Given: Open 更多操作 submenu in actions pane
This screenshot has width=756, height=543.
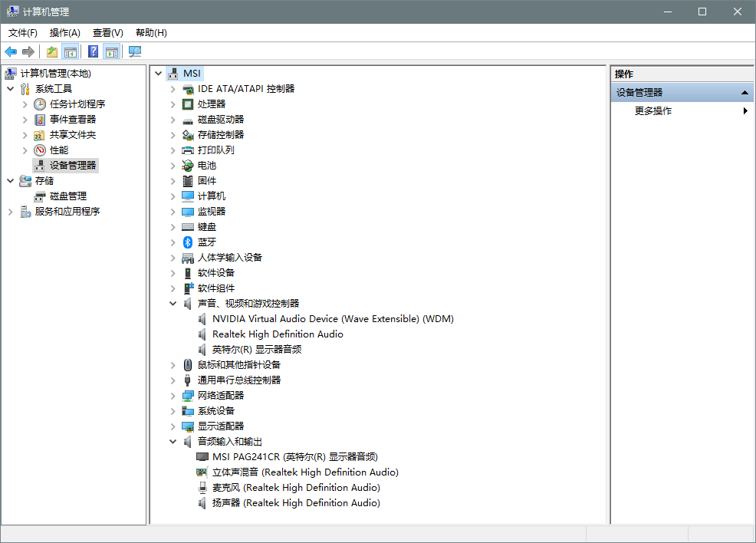Looking at the screenshot, I should click(682, 111).
